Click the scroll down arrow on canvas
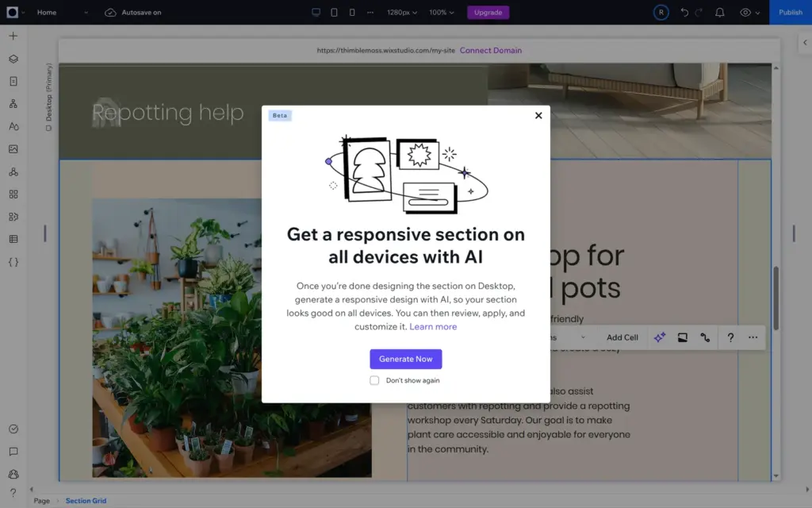The height and width of the screenshot is (508, 812). click(x=776, y=476)
